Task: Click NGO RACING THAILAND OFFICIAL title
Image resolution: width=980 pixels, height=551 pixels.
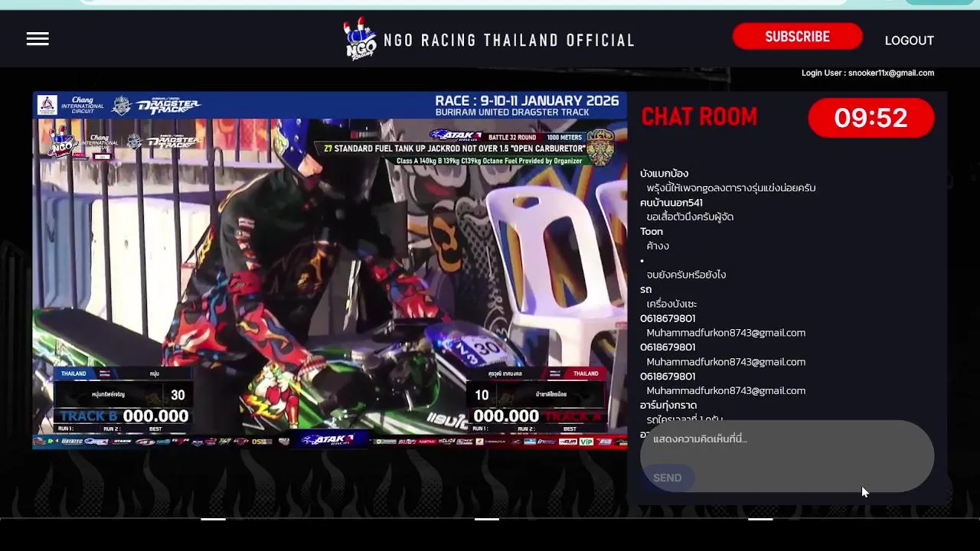Action: point(509,41)
